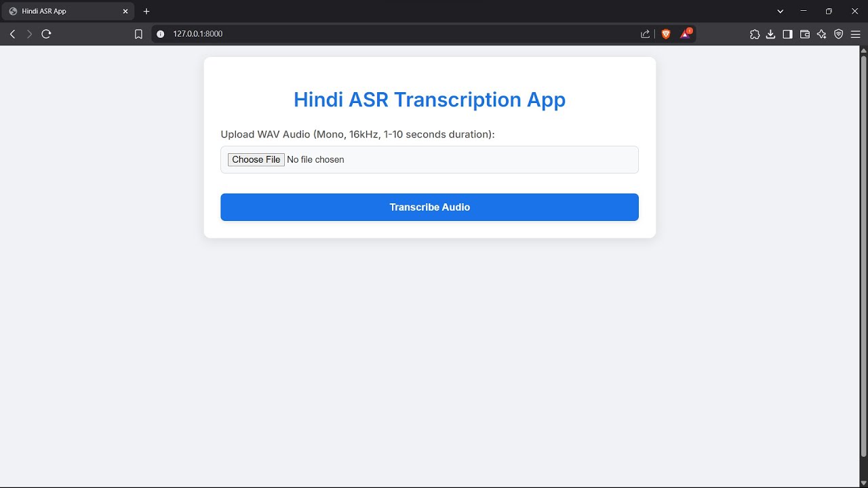The height and width of the screenshot is (488, 868).
Task: Reload the current page
Action: pyautogui.click(x=46, y=34)
